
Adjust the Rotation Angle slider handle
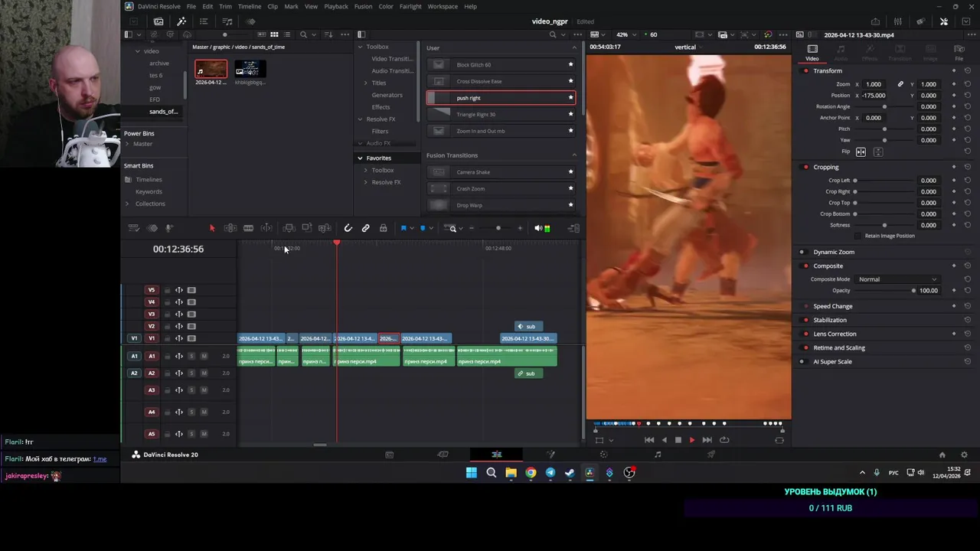pyautogui.click(x=884, y=106)
